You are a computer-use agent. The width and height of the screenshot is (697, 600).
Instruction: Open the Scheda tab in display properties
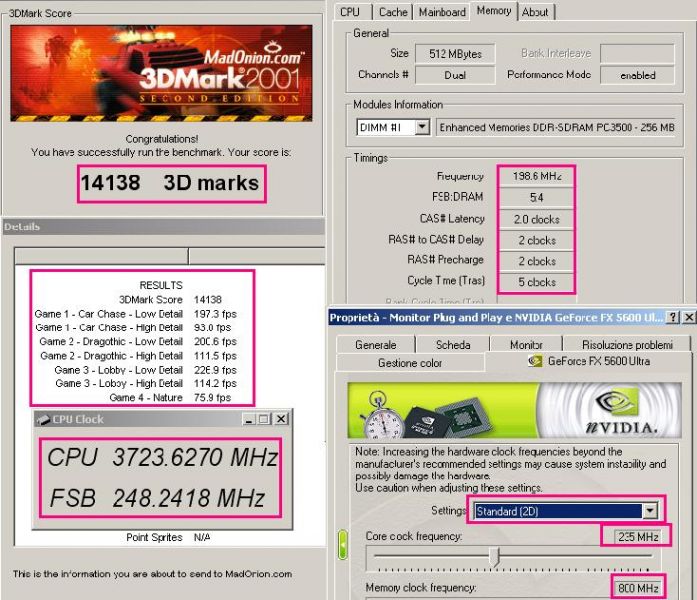[453, 345]
